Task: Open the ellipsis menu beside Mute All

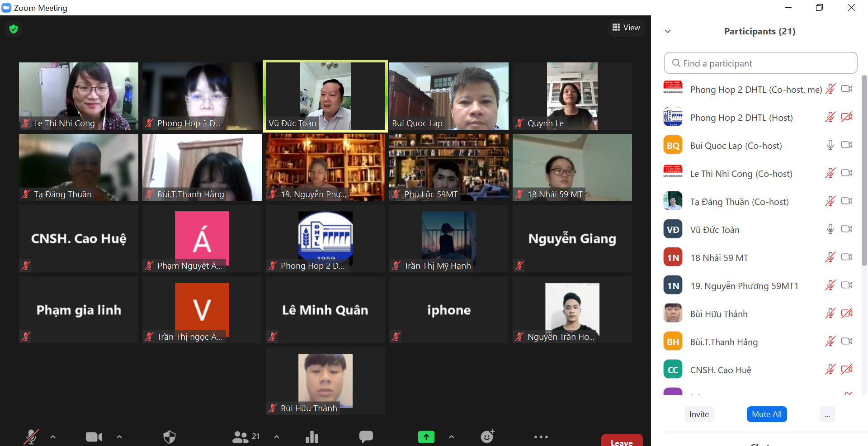Action: pyautogui.click(x=827, y=414)
